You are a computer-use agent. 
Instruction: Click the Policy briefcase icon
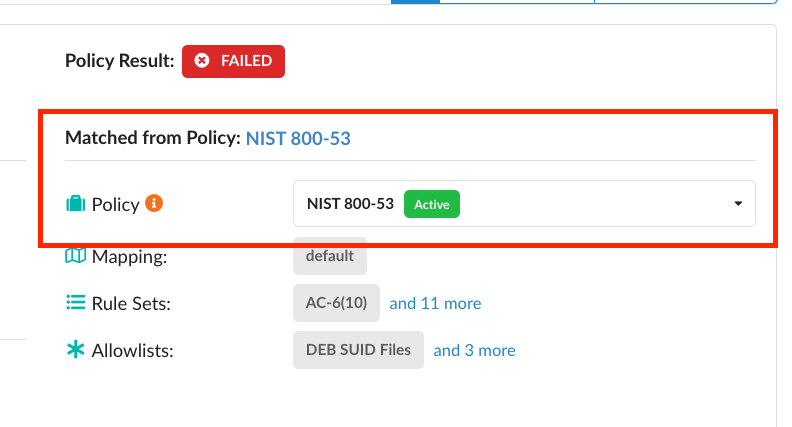point(75,204)
